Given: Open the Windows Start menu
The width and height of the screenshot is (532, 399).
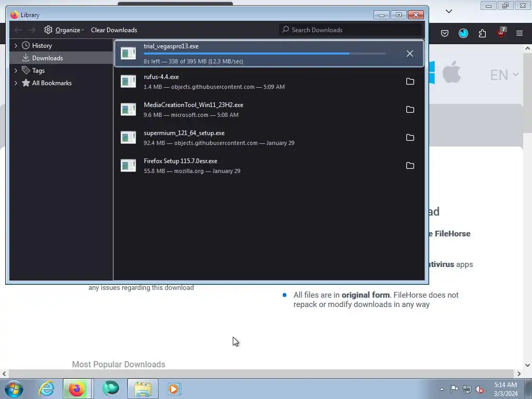Looking at the screenshot, I should click(14, 389).
